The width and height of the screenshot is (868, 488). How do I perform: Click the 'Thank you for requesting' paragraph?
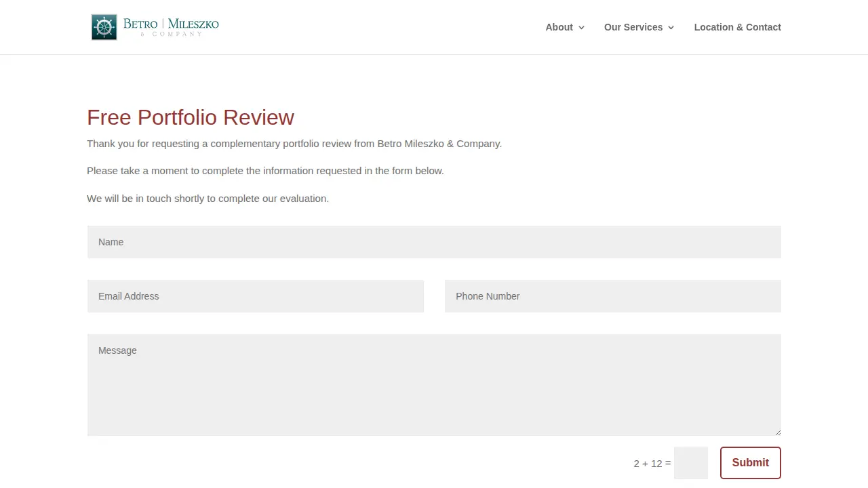[x=294, y=144]
